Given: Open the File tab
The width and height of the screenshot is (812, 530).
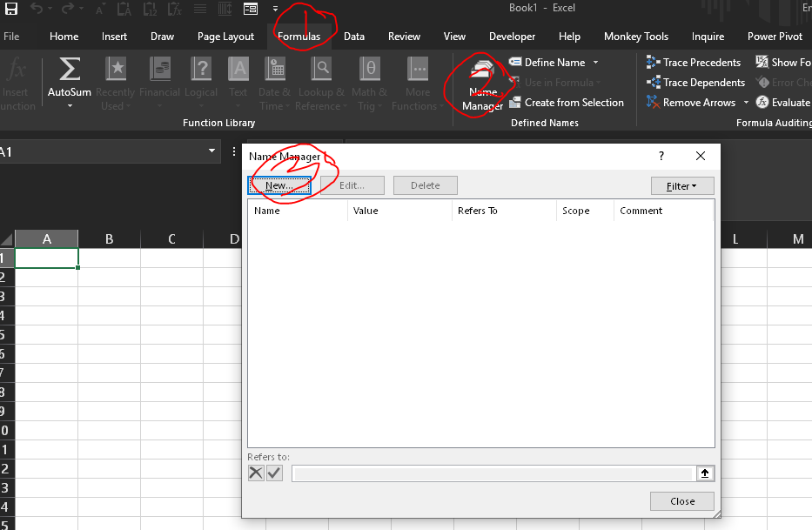Looking at the screenshot, I should point(10,37).
